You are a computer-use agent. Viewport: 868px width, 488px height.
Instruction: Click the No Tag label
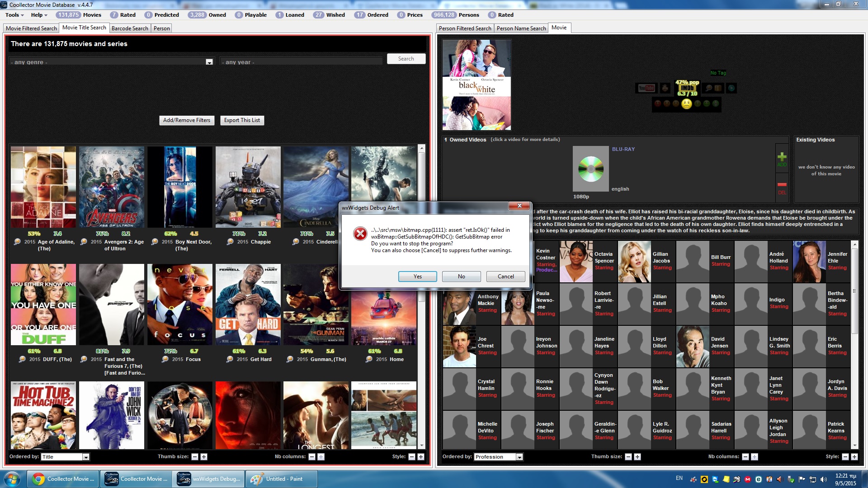tap(718, 73)
